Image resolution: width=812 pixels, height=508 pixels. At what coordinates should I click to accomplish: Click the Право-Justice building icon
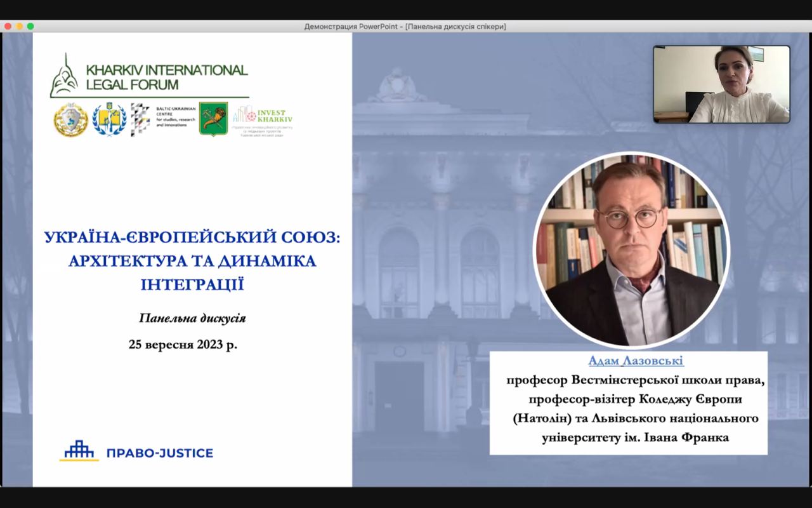(x=79, y=451)
